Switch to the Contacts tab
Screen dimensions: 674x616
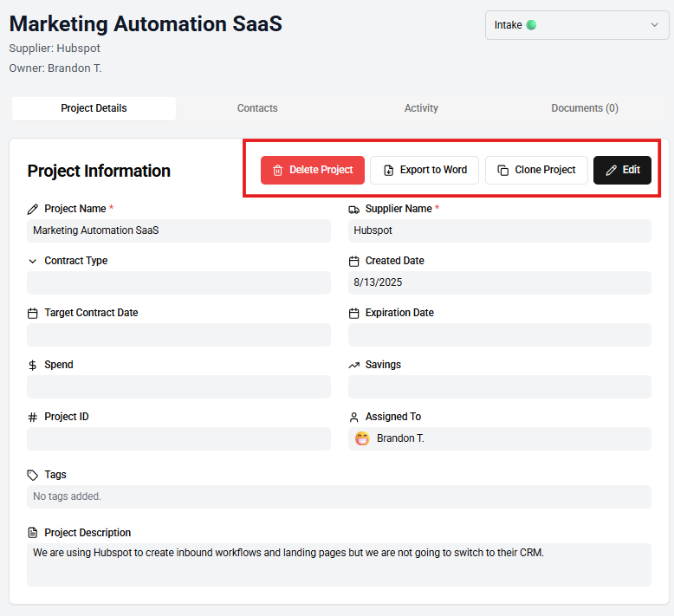[257, 108]
